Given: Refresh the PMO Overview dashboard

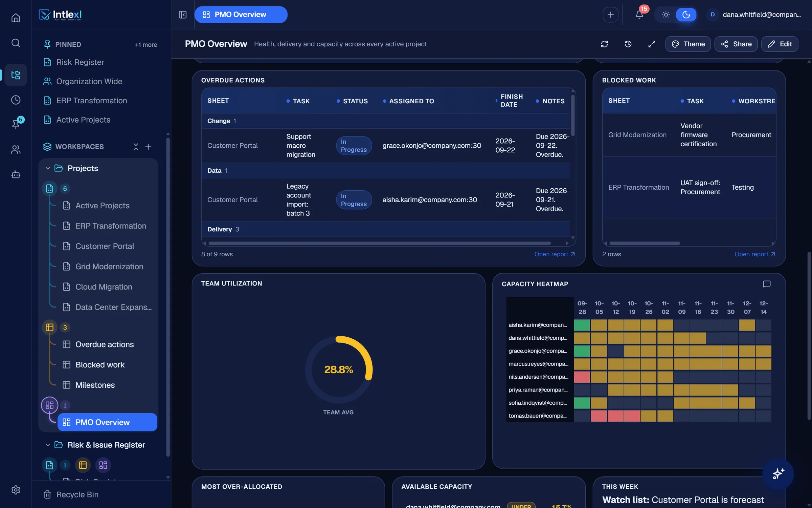Looking at the screenshot, I should (x=604, y=44).
